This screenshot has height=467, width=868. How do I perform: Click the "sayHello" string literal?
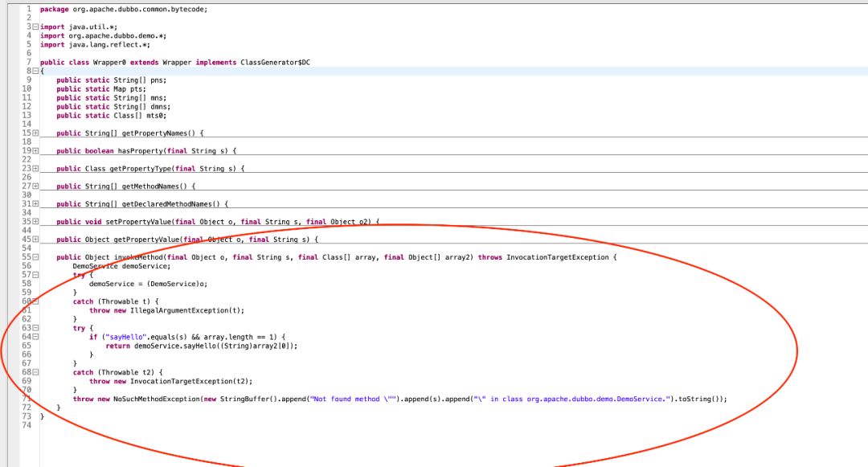pyautogui.click(x=125, y=337)
